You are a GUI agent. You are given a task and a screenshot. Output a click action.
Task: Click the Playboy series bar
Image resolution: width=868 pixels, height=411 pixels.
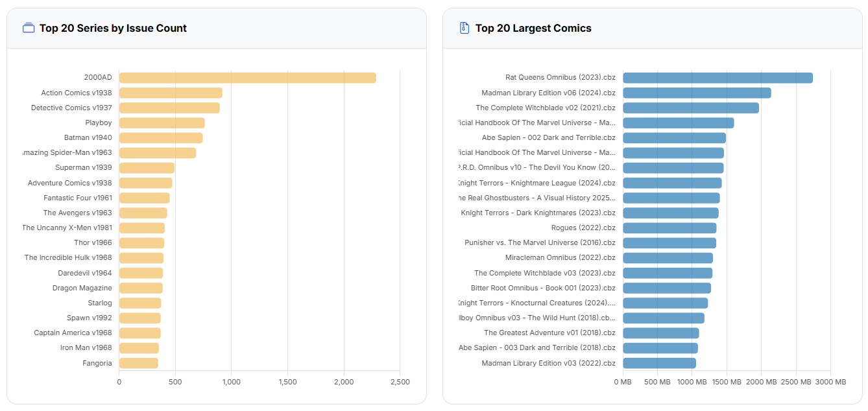coord(162,123)
